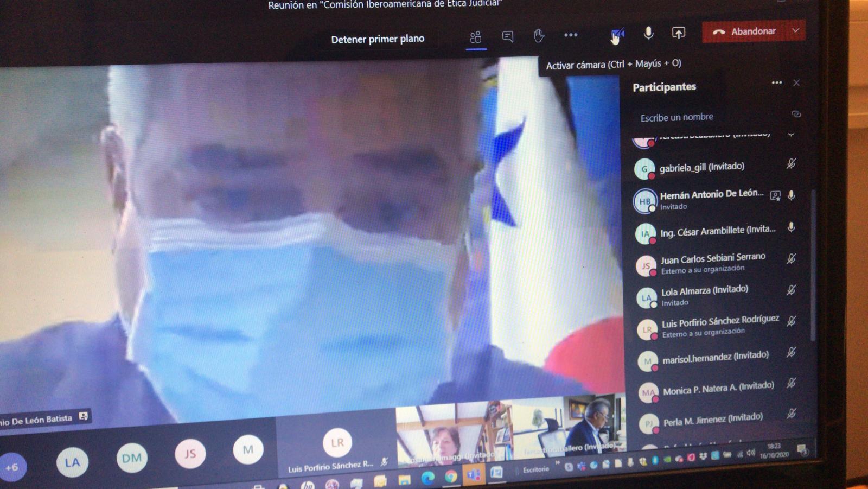Screen dimensions: 868x489
Task: Toggle gabriela_gill muted microphone
Action: point(792,163)
